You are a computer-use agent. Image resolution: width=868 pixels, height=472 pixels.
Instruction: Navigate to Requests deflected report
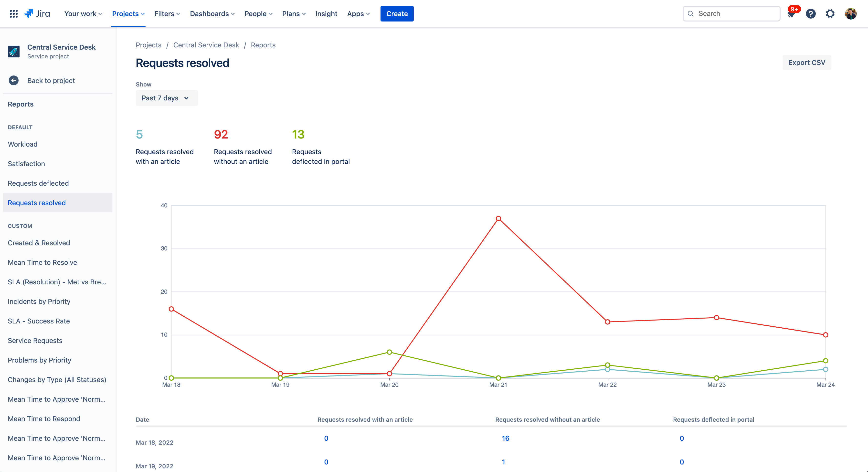tap(38, 183)
